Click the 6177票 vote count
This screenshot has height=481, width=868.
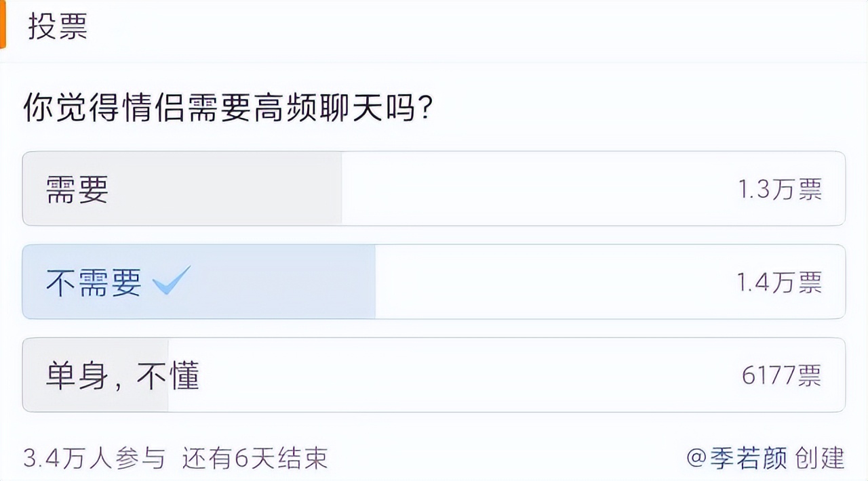(781, 375)
